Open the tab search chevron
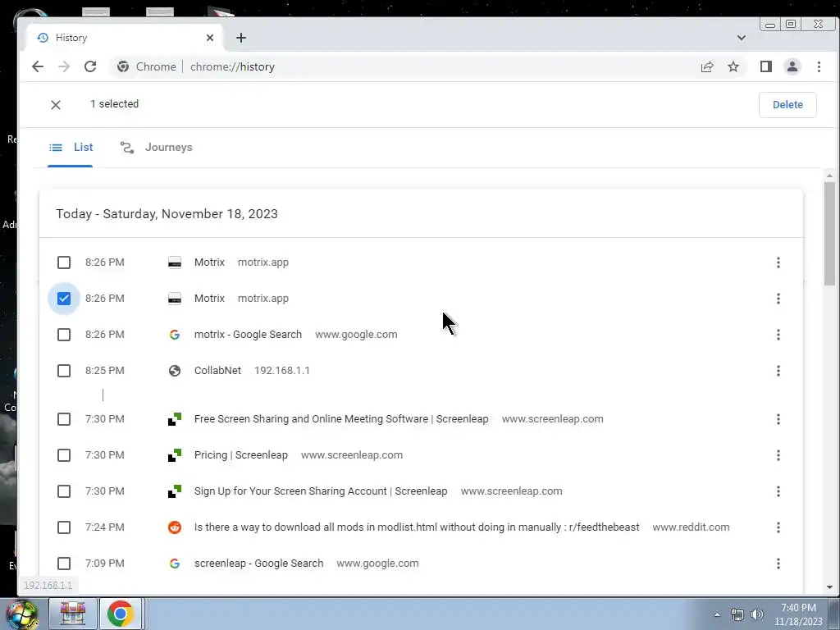840x630 pixels. tap(742, 38)
